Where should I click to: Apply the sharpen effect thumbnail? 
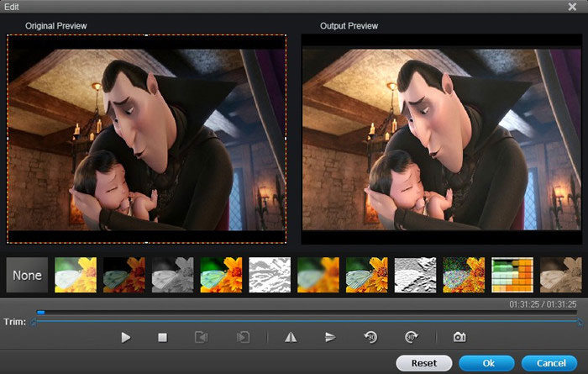367,275
